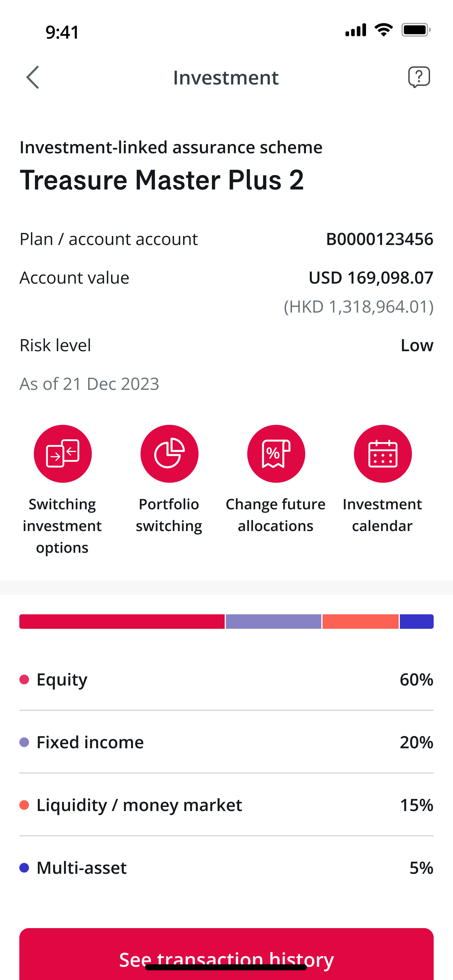
Task: Open the Investment calendar icon
Action: click(x=383, y=454)
